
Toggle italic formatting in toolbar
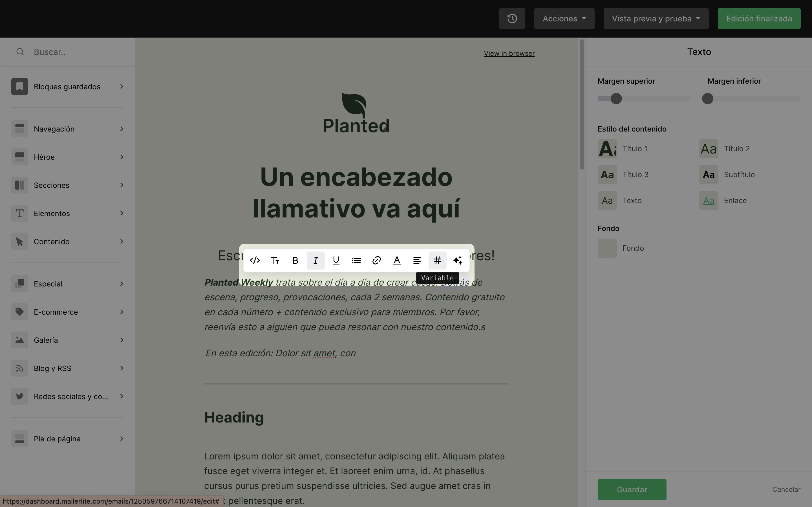click(x=315, y=260)
